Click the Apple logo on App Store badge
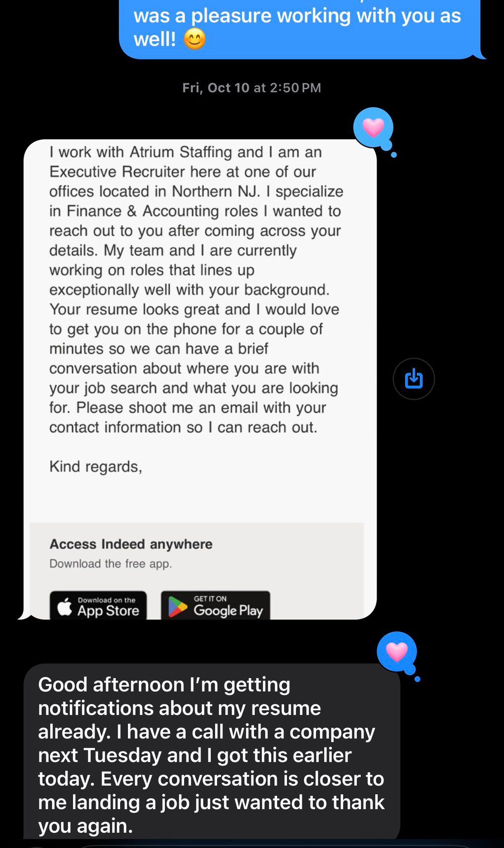The height and width of the screenshot is (848, 504). point(65,607)
